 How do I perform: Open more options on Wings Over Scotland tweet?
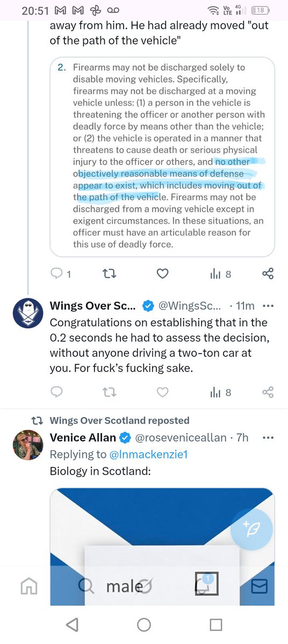tap(267, 306)
